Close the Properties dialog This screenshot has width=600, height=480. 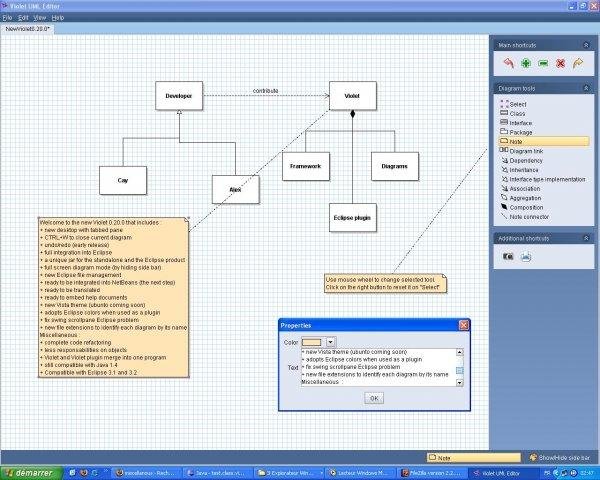click(x=464, y=325)
